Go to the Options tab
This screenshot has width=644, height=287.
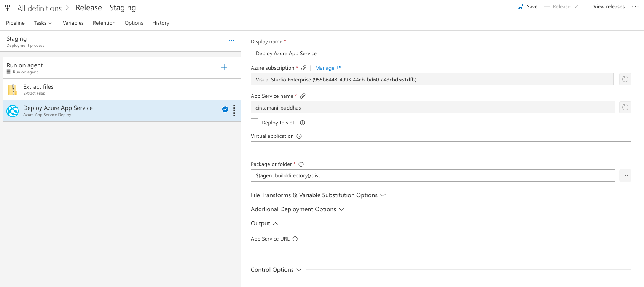pyautogui.click(x=134, y=23)
